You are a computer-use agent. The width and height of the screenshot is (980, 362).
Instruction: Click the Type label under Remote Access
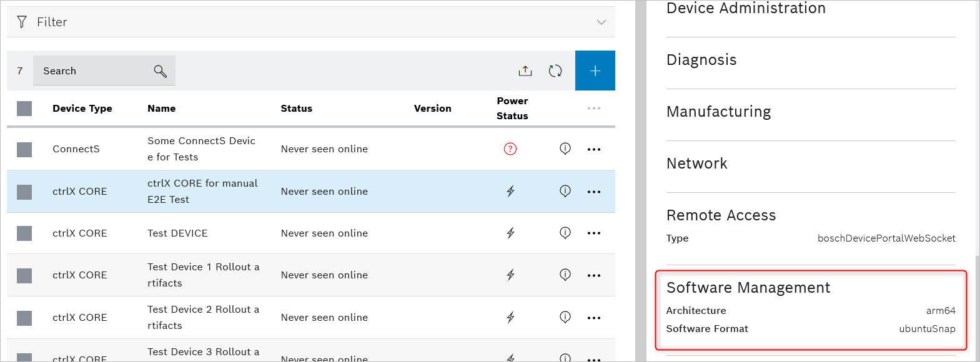pos(678,238)
